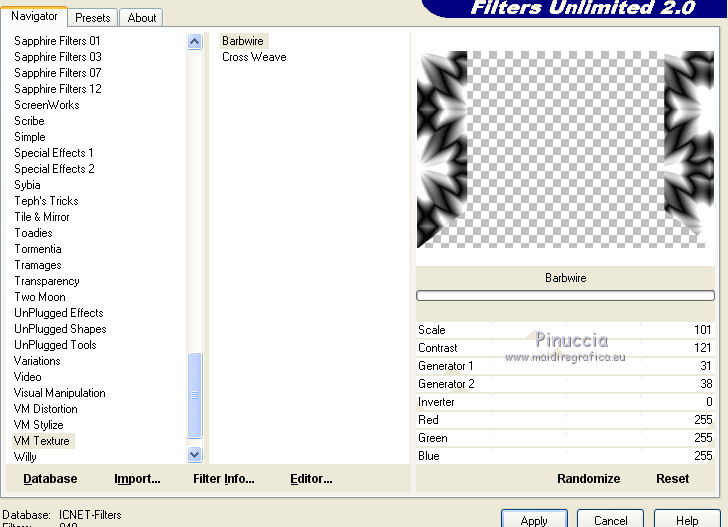Select Tile & Mirror category
Image resolution: width=728 pixels, height=527 pixels.
click(x=42, y=217)
